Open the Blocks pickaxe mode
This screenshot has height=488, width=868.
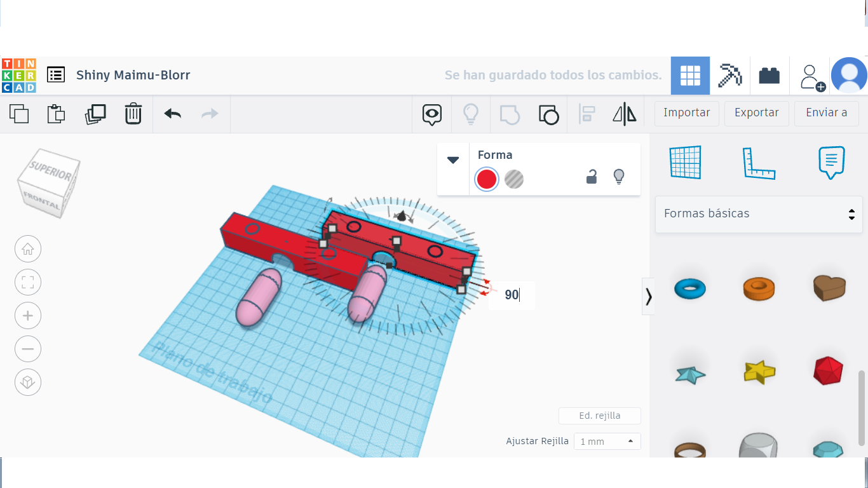tap(730, 76)
